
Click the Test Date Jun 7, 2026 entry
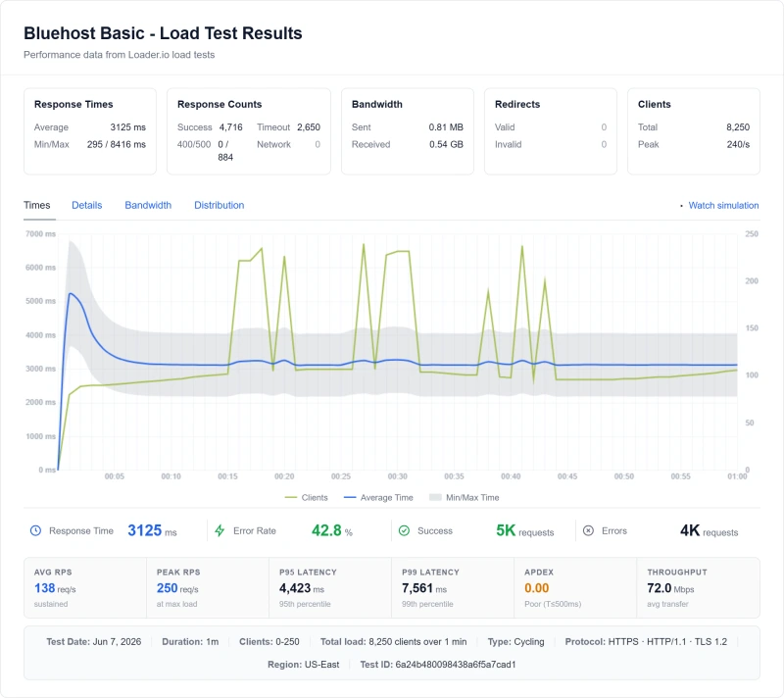(93, 641)
